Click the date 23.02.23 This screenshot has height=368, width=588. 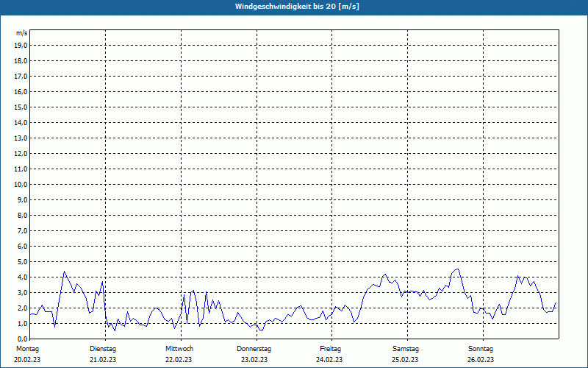(x=254, y=360)
